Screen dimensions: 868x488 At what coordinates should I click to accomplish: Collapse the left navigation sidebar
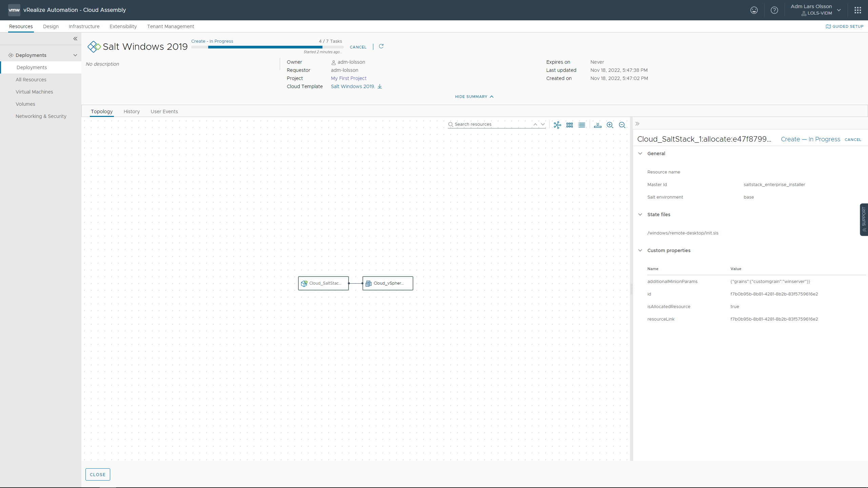pos(75,39)
